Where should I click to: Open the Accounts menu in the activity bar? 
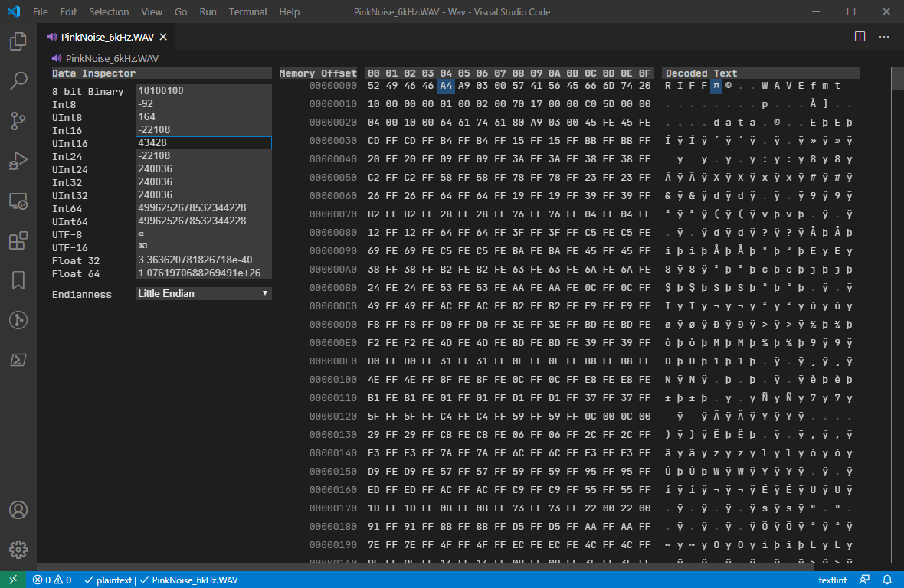(18, 510)
